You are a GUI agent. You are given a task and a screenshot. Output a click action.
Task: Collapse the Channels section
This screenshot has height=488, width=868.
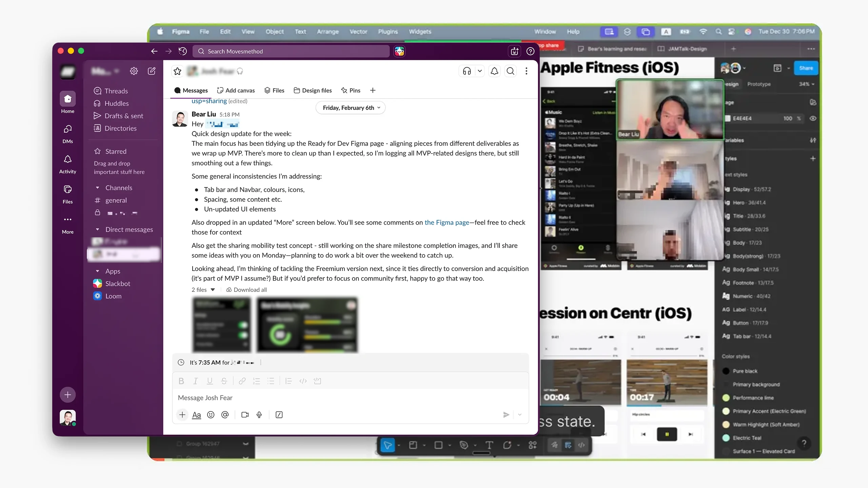[97, 188]
